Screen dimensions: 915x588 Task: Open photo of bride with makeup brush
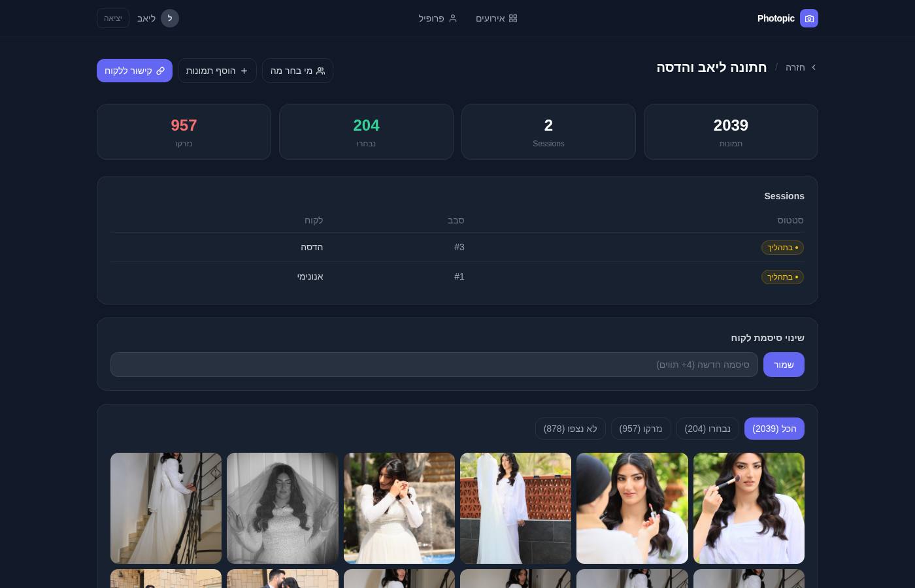click(749, 508)
